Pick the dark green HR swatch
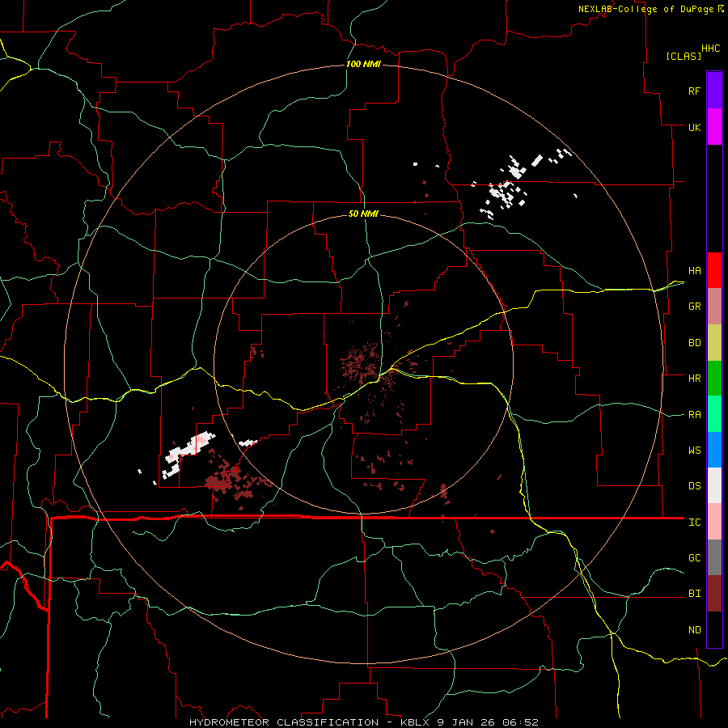728x728 pixels. click(714, 378)
